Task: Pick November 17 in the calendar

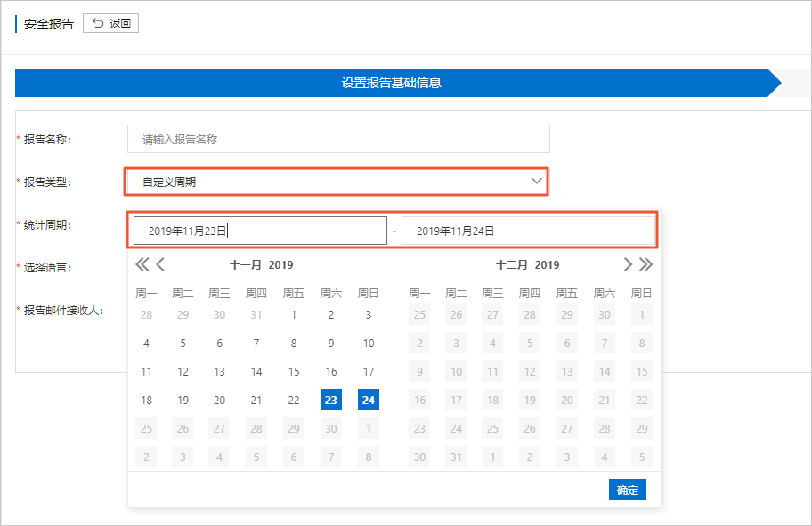Action: (369, 371)
